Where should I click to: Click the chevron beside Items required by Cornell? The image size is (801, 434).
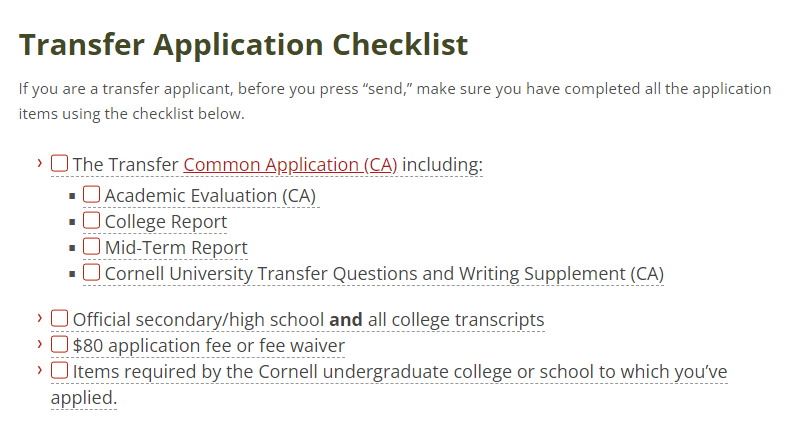(40, 370)
